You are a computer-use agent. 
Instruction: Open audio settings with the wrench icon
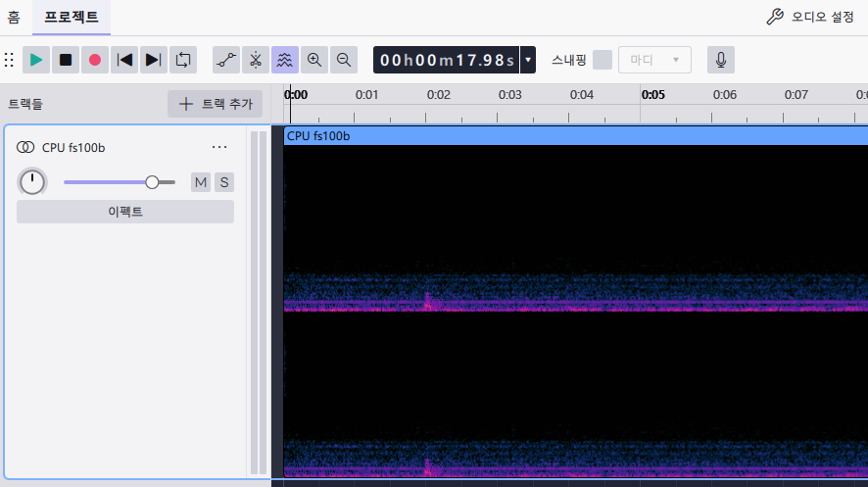810,17
